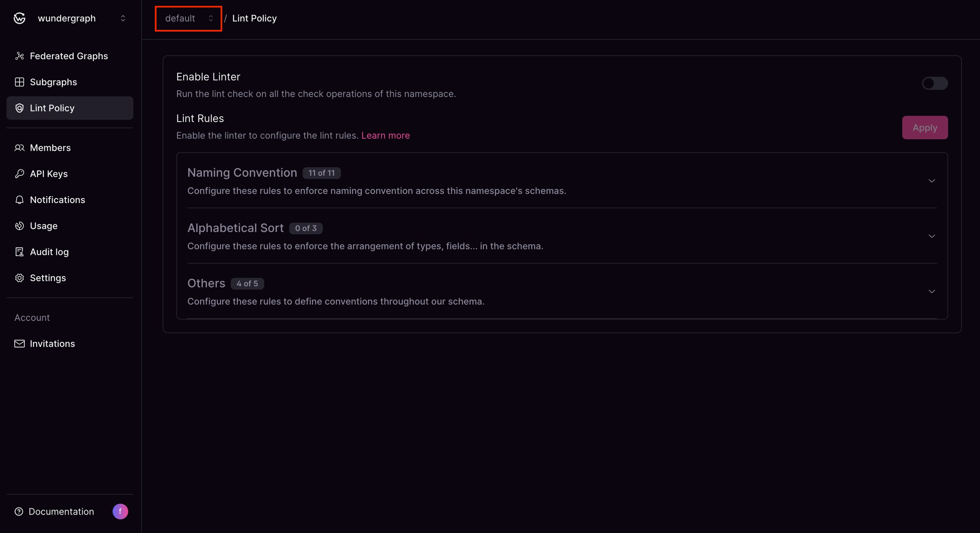Open Settings with the gear icon

click(20, 278)
